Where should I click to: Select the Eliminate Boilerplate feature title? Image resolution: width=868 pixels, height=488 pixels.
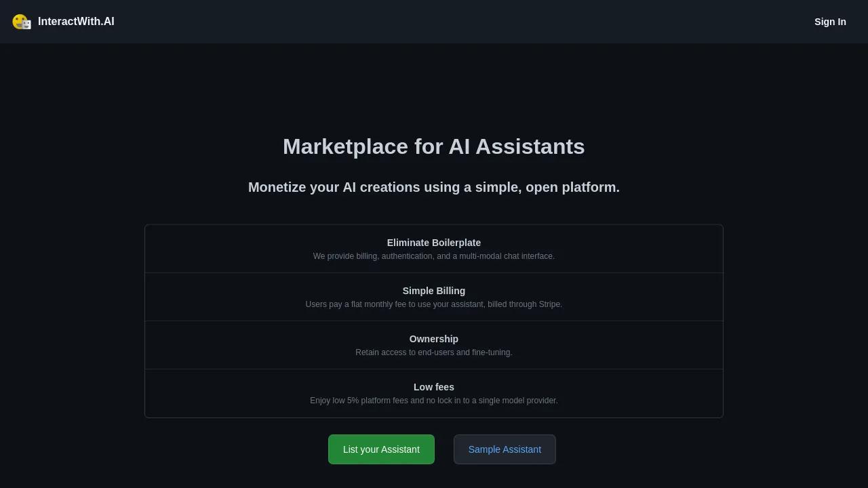click(x=434, y=243)
